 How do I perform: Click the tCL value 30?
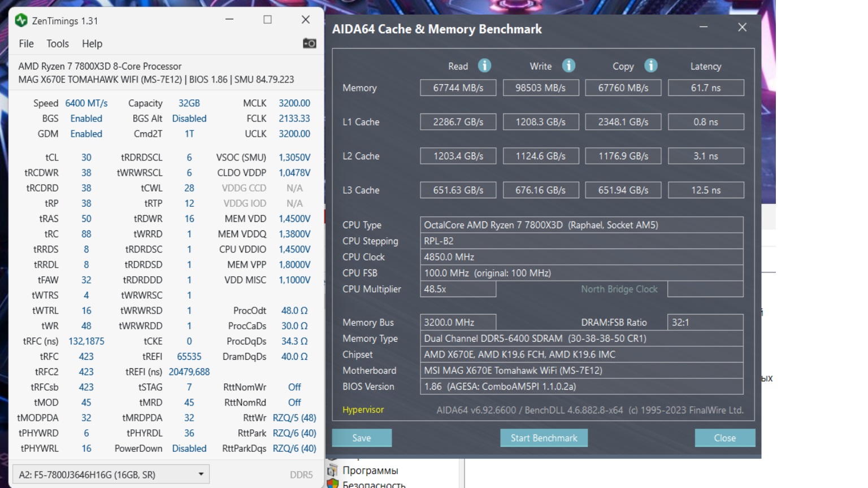86,157
